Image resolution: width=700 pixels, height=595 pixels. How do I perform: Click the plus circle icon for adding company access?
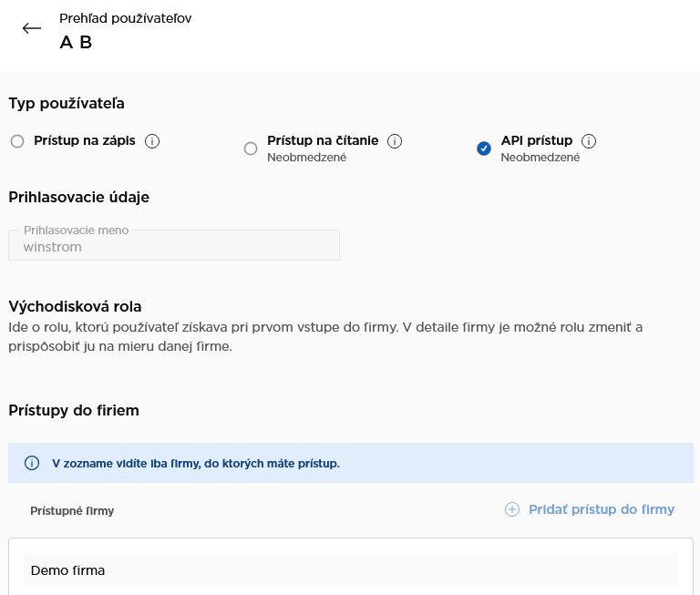click(x=512, y=509)
